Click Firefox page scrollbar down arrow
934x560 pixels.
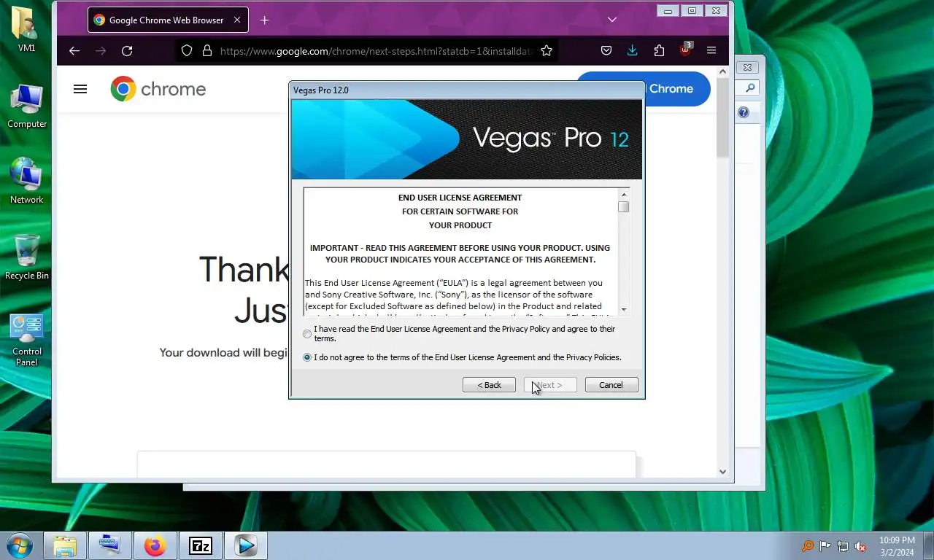tap(723, 472)
